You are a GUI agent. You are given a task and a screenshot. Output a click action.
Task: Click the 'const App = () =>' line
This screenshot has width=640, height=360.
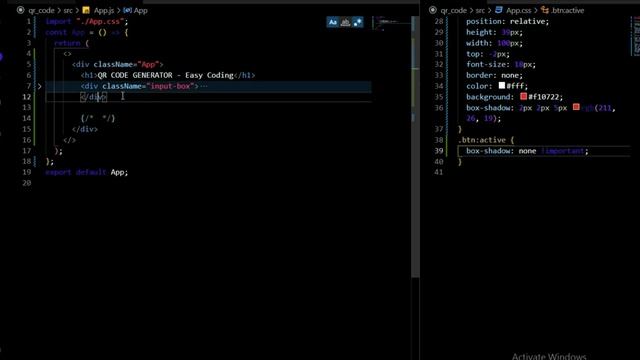pos(87,32)
